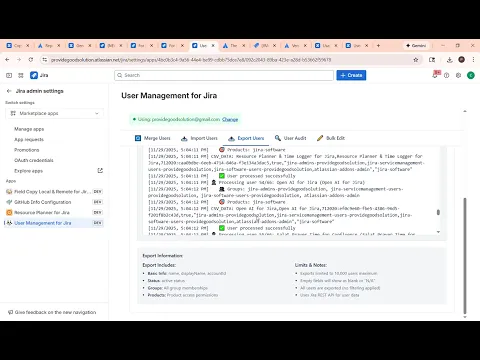The image size is (480, 360).
Task: Click the back arrow beside Jira admin settings
Action: pyautogui.click(x=9, y=91)
